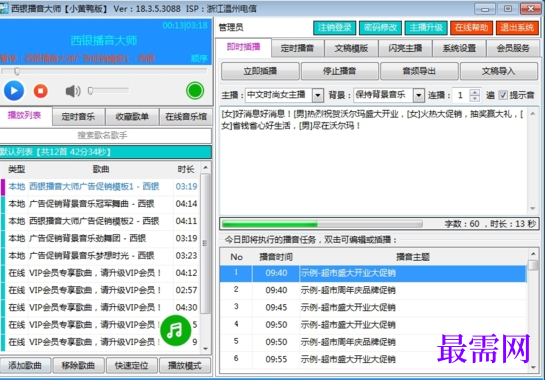The width and height of the screenshot is (549, 380).
Task: Select the VIP song with duration 04:30
Action: [101, 308]
